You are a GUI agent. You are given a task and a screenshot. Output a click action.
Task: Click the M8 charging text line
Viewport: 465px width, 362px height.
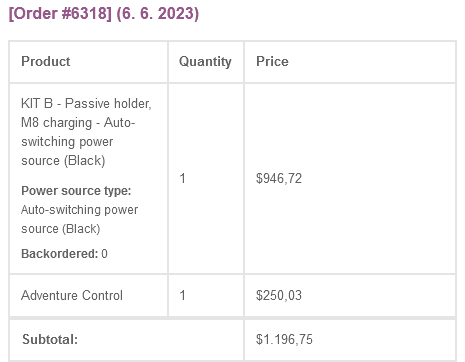[x=78, y=123]
